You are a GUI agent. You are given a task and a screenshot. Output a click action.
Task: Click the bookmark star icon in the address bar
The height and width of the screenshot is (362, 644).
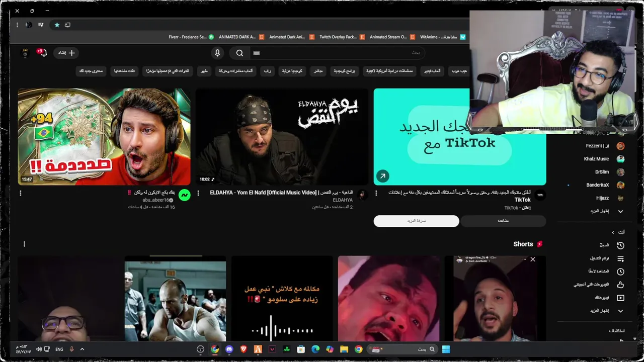click(57, 25)
